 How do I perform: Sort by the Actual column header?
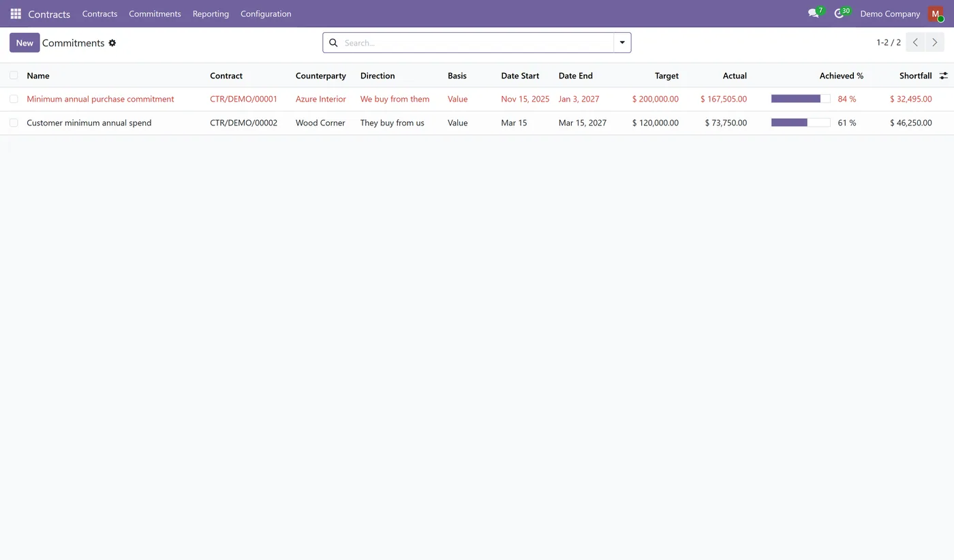(735, 76)
